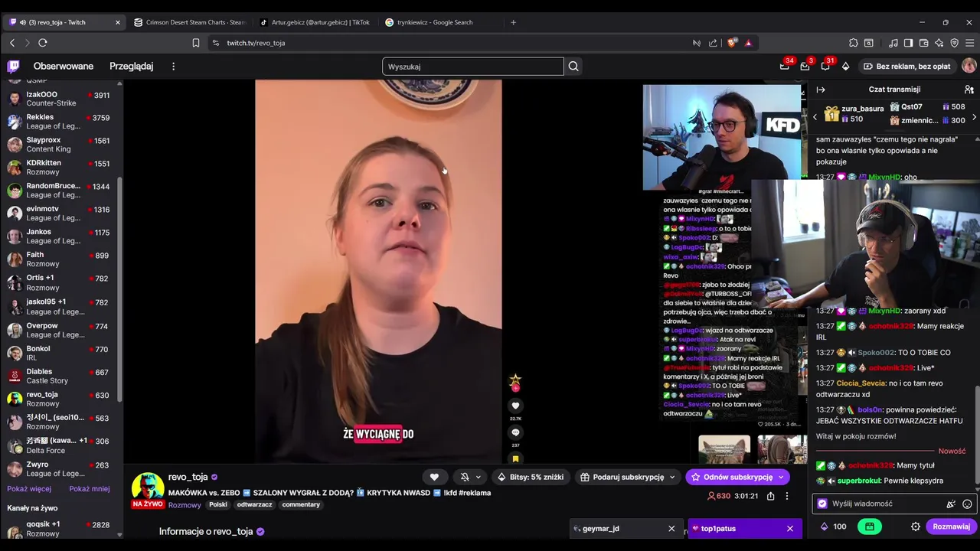Viewport: 980px width, 551px height.
Task: Click the Polski language tag
Action: [x=218, y=505]
